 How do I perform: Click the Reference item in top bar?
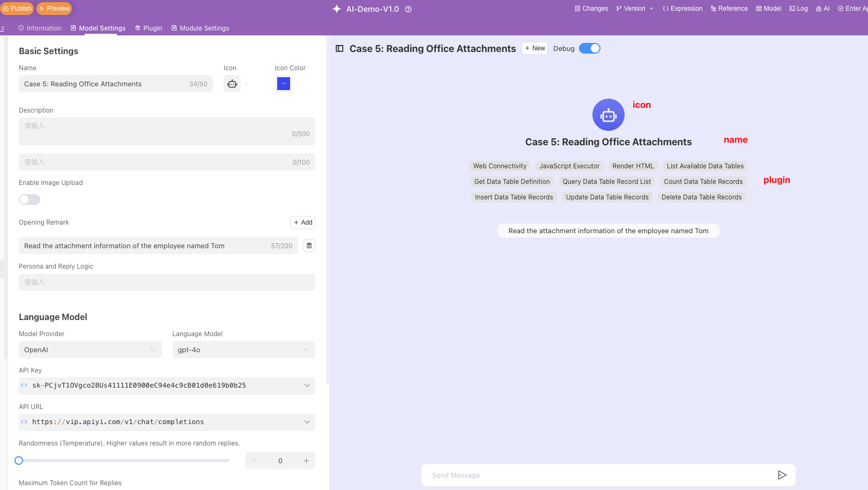[729, 9]
